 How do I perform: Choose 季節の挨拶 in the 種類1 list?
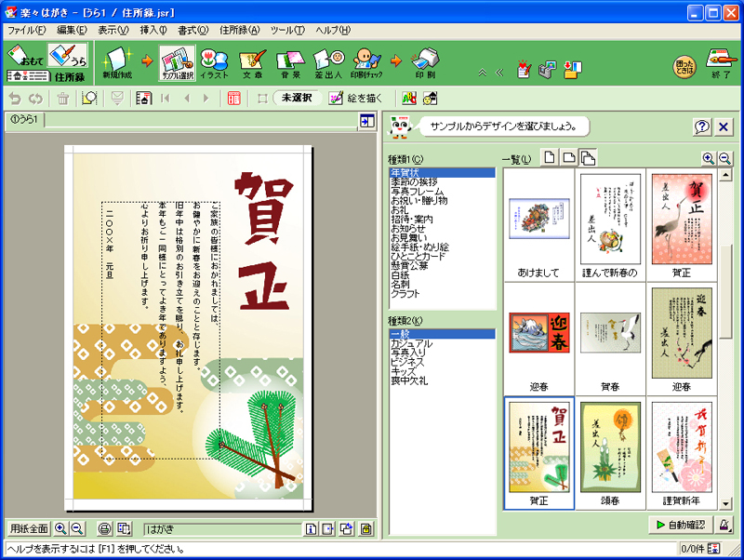pos(418,182)
